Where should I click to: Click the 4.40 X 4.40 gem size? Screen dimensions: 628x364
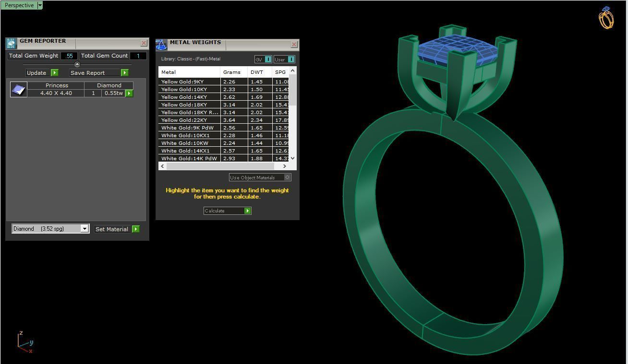[56, 93]
